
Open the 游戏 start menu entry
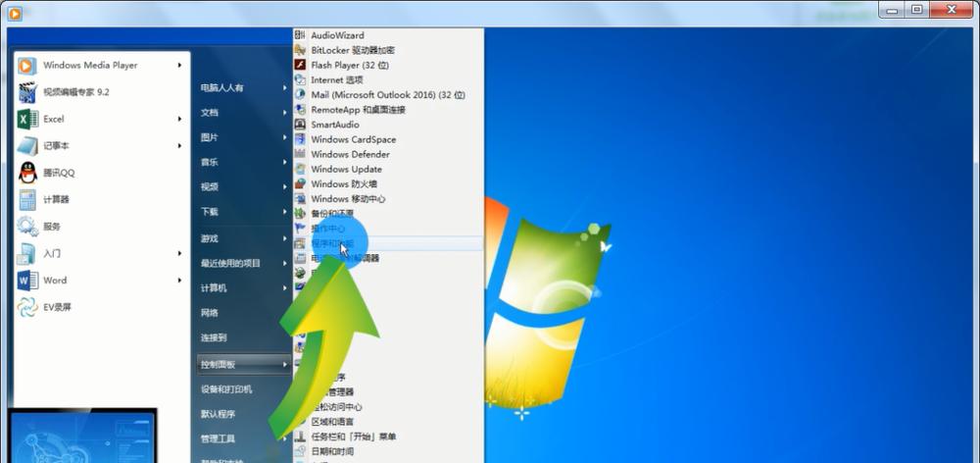[x=244, y=238]
